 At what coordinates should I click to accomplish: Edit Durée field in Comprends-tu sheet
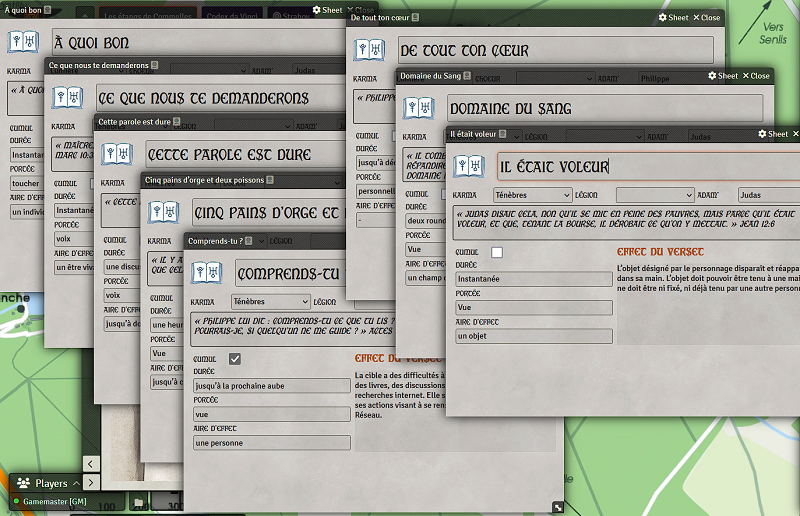[x=272, y=385]
